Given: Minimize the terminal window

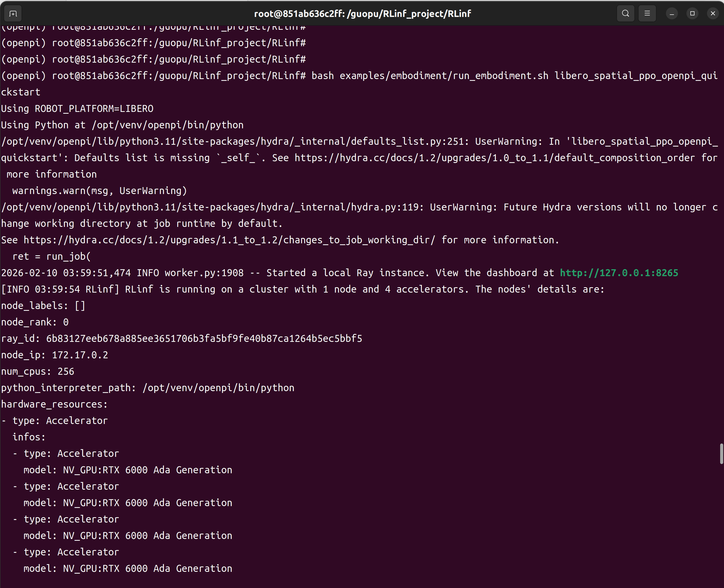Looking at the screenshot, I should [672, 14].
